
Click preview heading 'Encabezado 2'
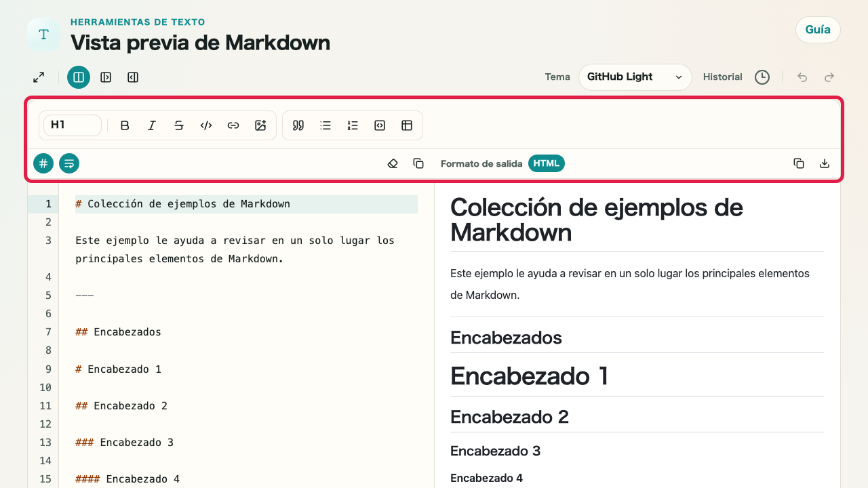pyautogui.click(x=509, y=416)
